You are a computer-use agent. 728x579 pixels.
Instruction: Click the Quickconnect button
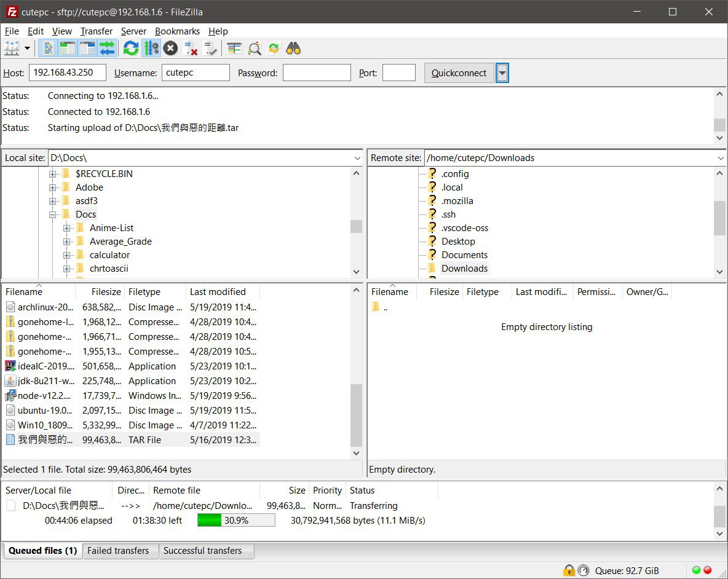click(459, 73)
